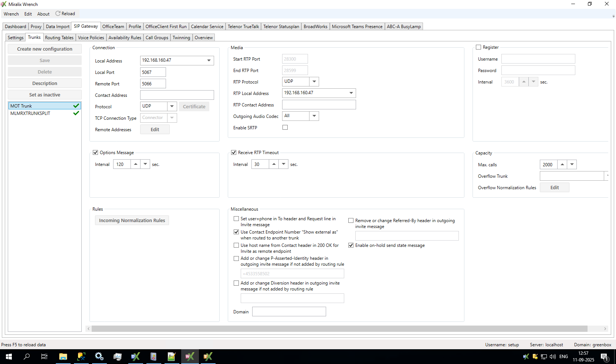Open the connection Protocol dropdown
The width and height of the screenshot is (616, 364).
(172, 106)
